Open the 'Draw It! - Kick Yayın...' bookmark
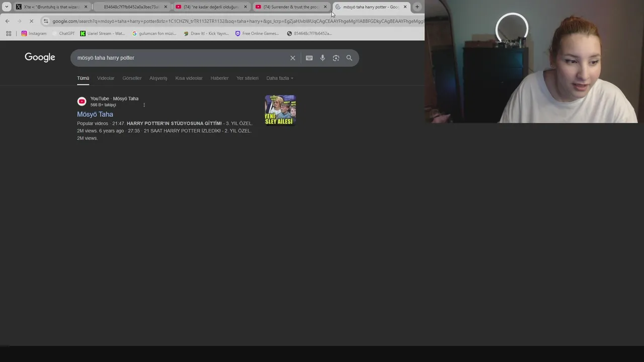This screenshot has height=362, width=644. pos(206,34)
